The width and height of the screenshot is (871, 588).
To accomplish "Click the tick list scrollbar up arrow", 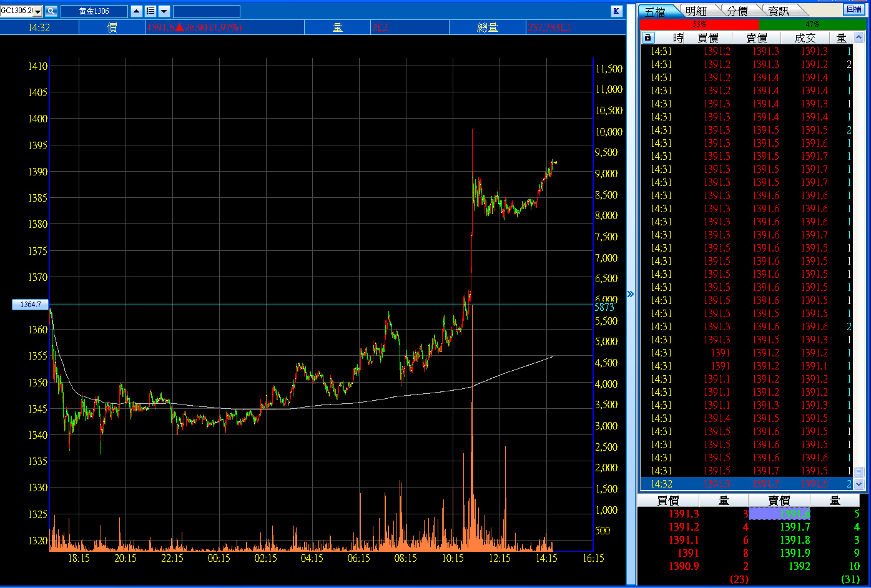I will coord(859,38).
